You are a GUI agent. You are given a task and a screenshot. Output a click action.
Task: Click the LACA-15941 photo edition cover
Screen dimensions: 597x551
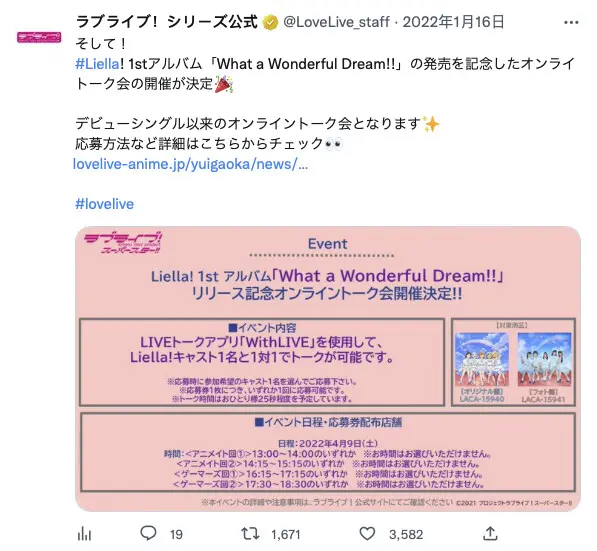tap(544, 359)
